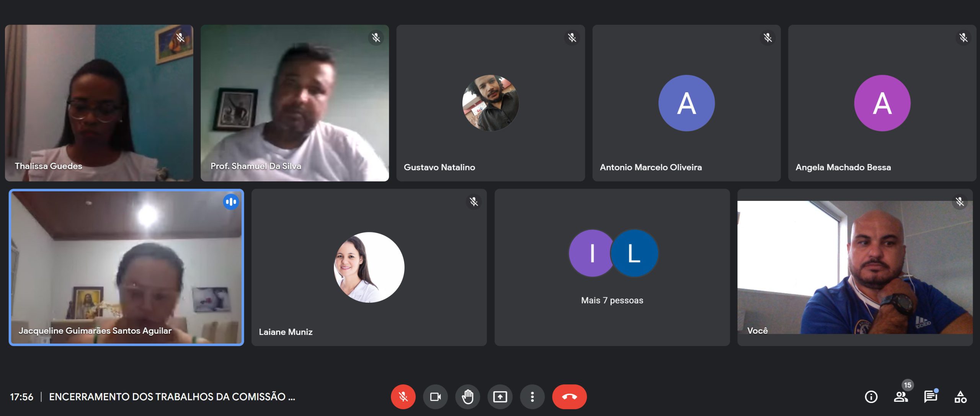Click the Gustavo Natalino name label
This screenshot has height=416, width=980.
click(439, 167)
